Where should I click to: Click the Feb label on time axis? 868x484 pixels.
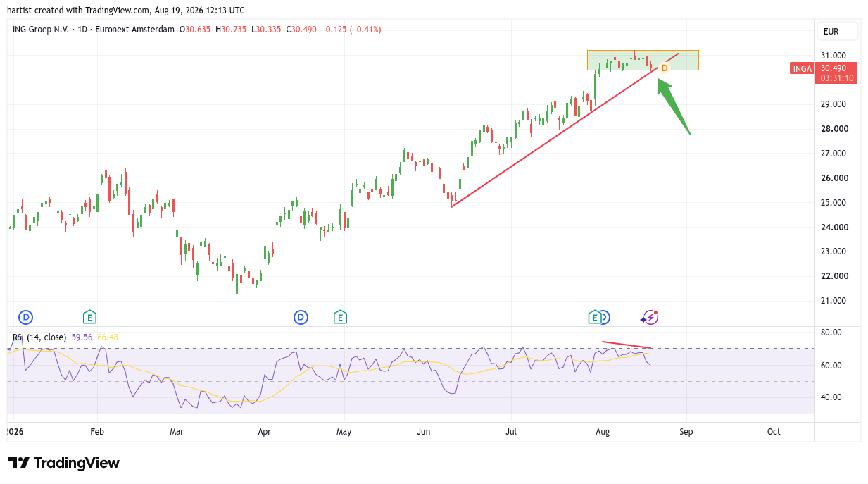[97, 432]
